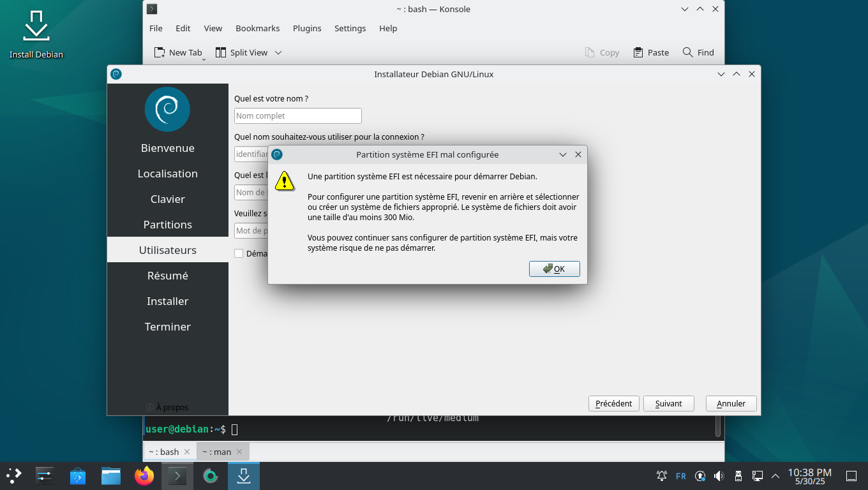Click the À propos link in installer sidebar

point(167,407)
